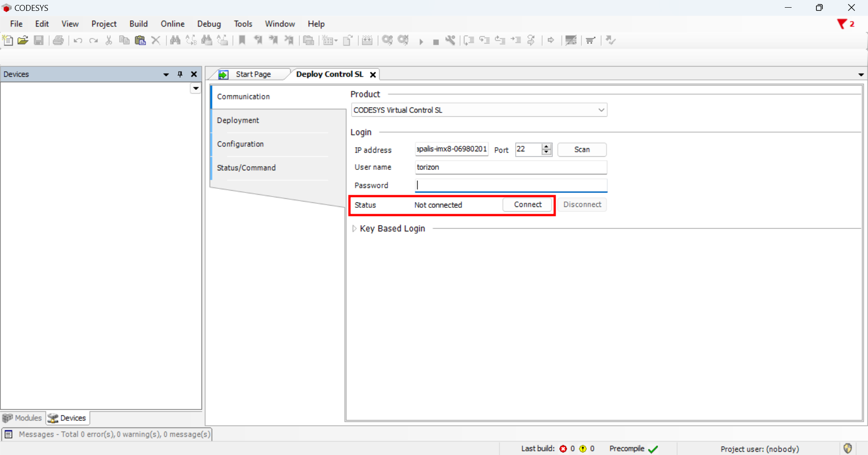868x455 pixels.
Task: Close the Devices panel
Action: (x=194, y=75)
